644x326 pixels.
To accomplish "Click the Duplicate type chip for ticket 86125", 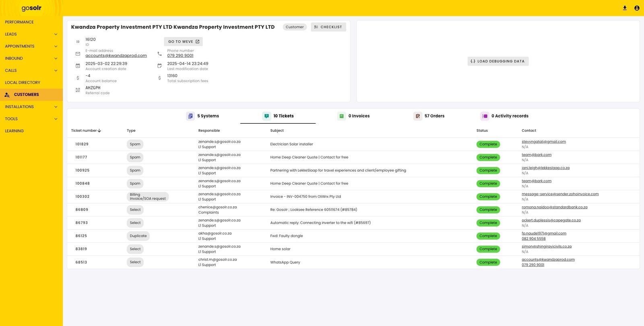I will coord(138,236).
